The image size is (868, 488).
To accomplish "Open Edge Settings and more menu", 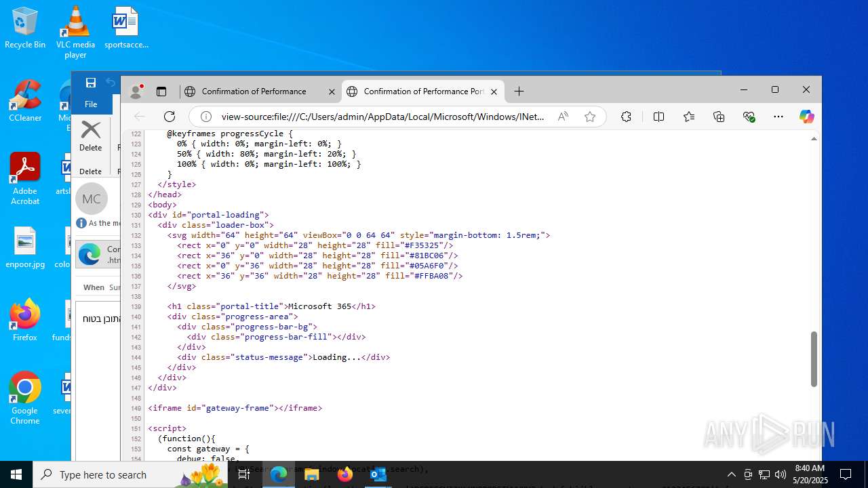I will [x=778, y=117].
